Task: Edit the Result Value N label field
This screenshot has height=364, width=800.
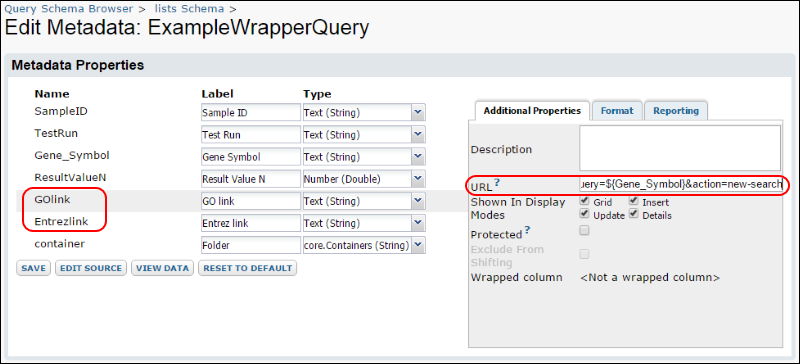Action: (251, 179)
